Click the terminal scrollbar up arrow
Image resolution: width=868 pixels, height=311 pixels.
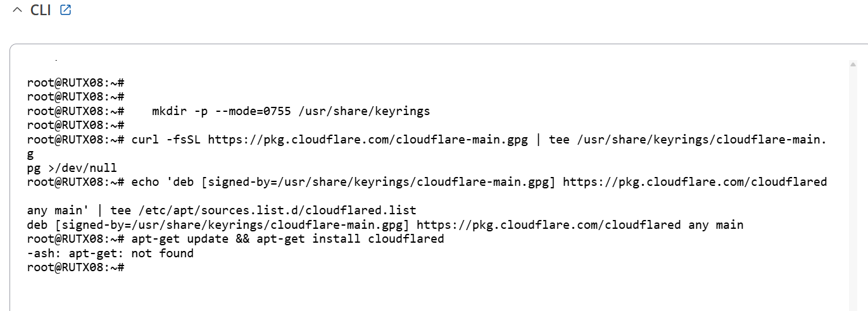(852, 64)
